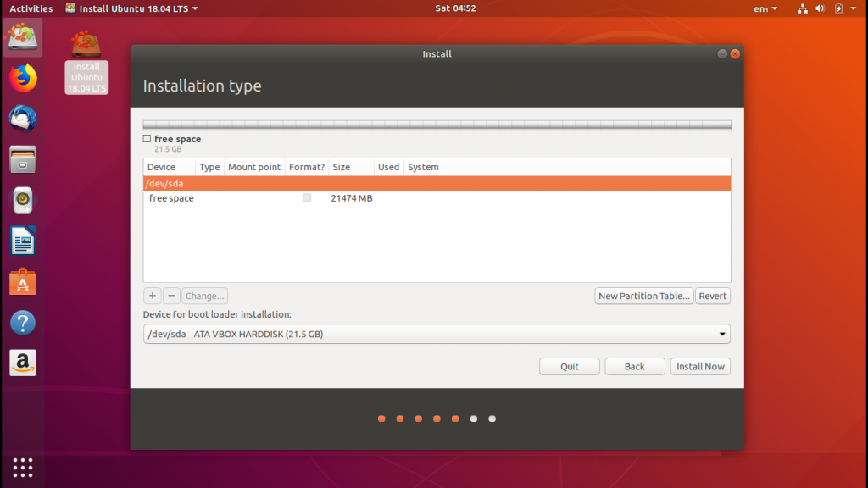Select the free space partition row

pos(437,198)
